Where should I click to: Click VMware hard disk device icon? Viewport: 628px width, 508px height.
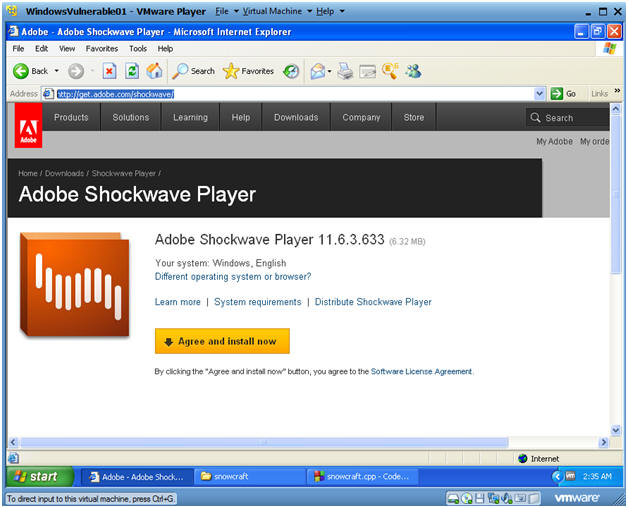453,498
